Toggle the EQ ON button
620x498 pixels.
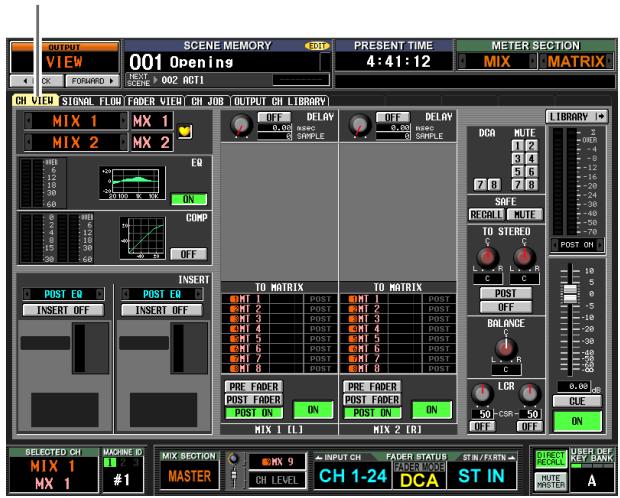tap(189, 199)
